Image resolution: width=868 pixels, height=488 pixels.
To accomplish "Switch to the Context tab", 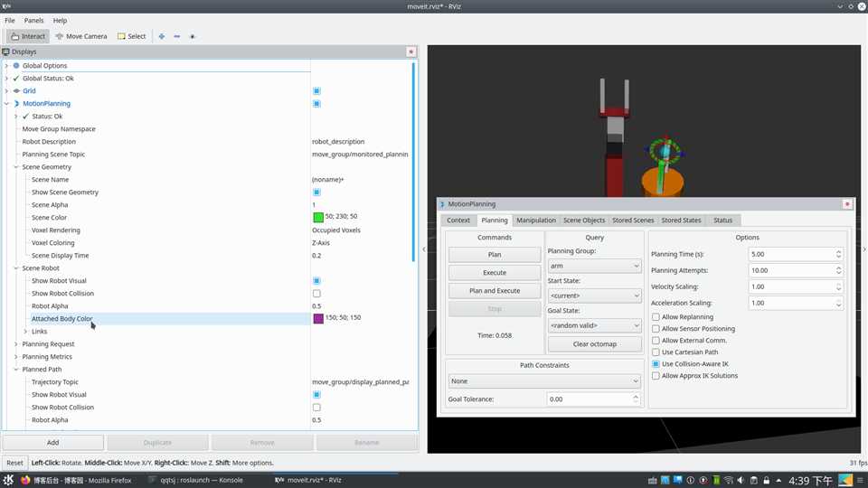I will (458, 221).
